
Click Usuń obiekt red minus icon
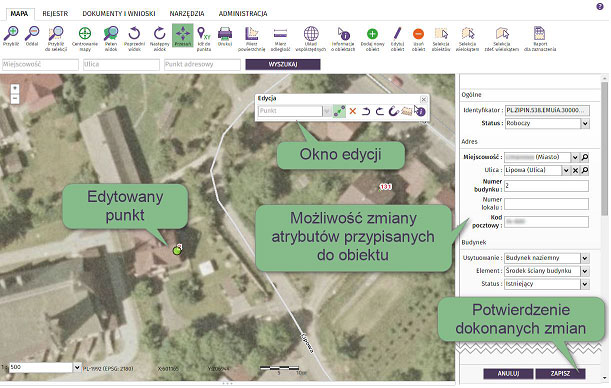[x=419, y=39]
